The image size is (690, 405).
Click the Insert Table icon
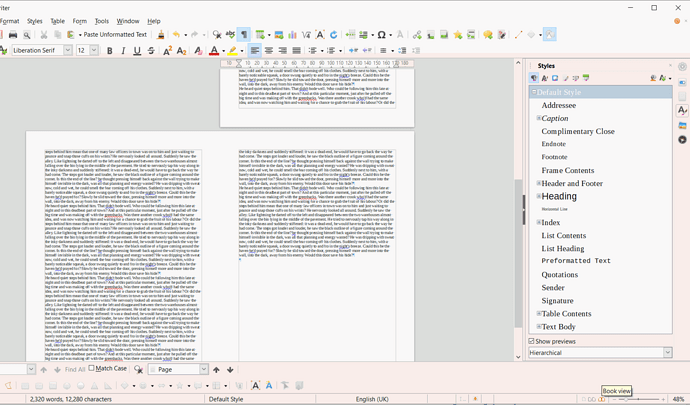pos(260,35)
